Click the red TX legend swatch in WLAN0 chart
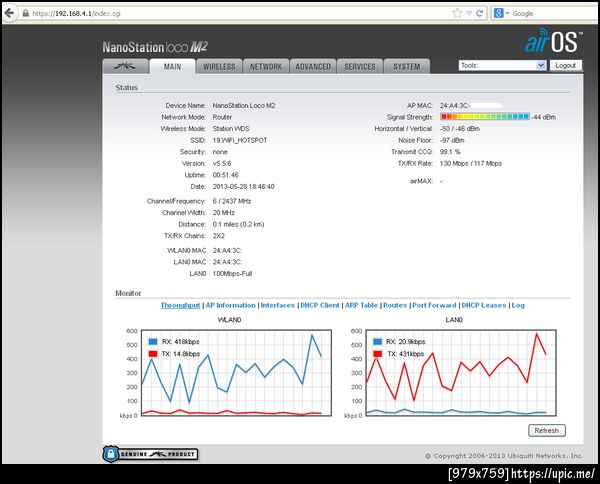This screenshot has height=484, width=600. click(x=153, y=354)
